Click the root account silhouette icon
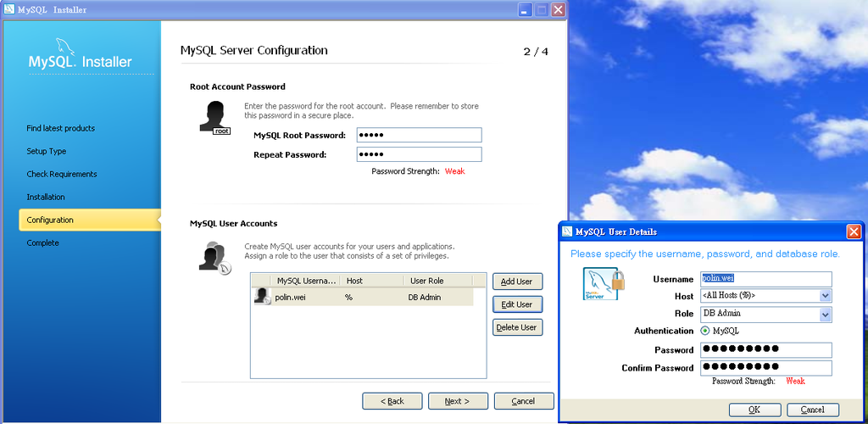Image resolution: width=868 pixels, height=424 pixels. pyautogui.click(x=214, y=118)
